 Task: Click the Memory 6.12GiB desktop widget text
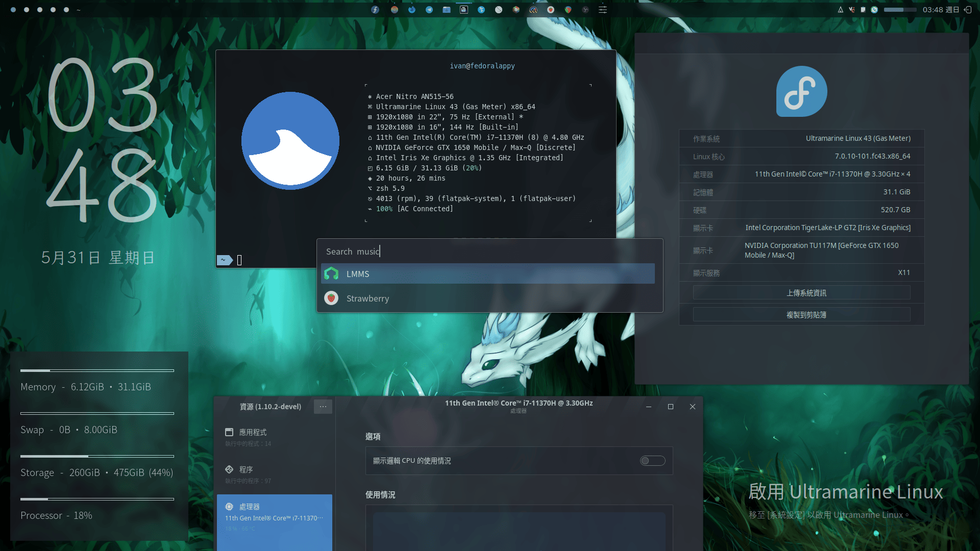click(x=86, y=387)
